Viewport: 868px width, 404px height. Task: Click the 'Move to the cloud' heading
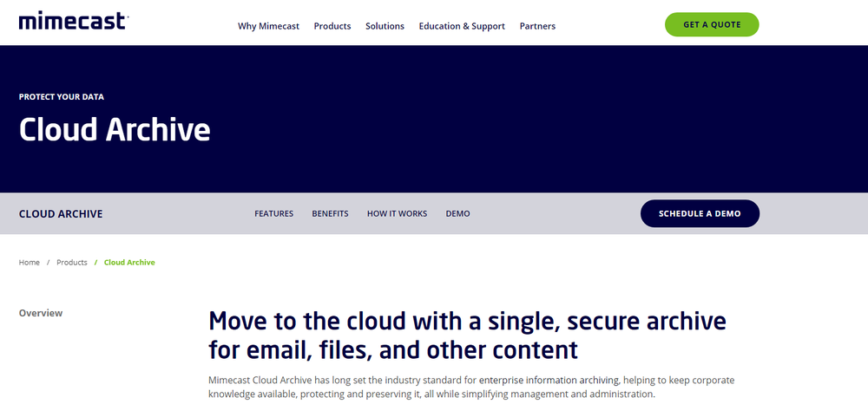[x=467, y=335]
